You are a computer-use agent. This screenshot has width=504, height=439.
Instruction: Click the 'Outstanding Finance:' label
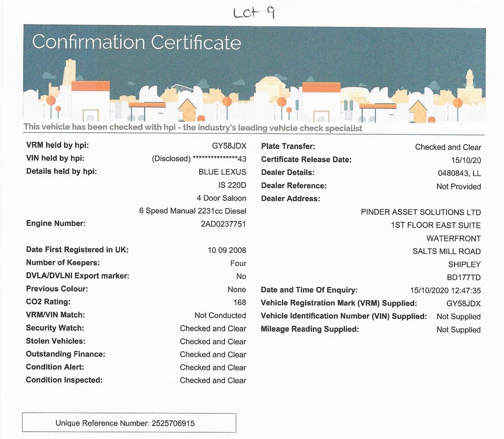tap(66, 354)
